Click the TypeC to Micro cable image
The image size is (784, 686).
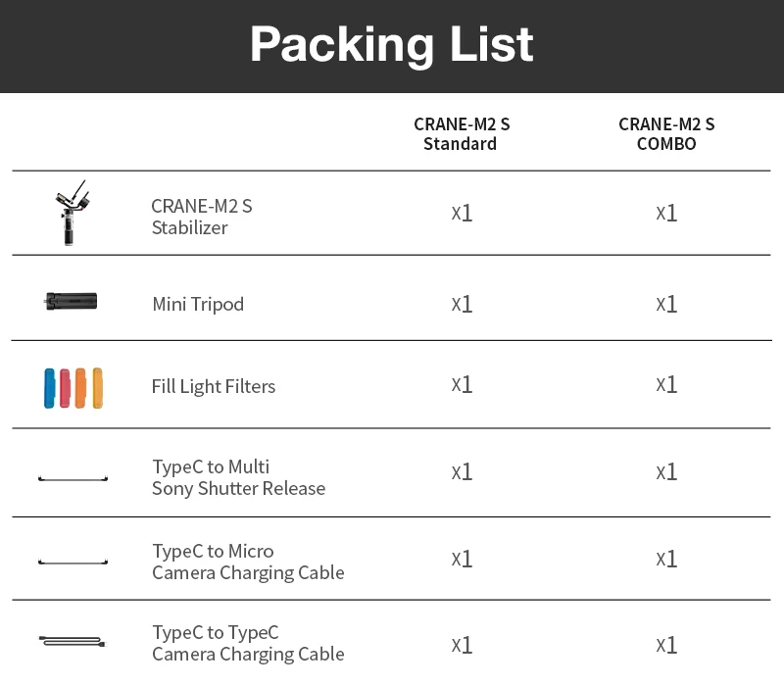click(73, 563)
